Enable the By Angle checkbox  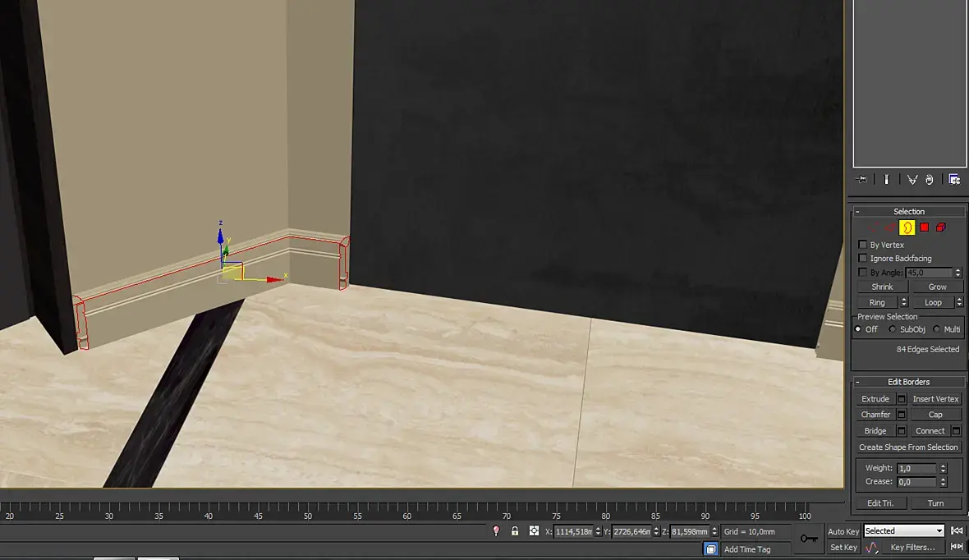pyautogui.click(x=863, y=272)
